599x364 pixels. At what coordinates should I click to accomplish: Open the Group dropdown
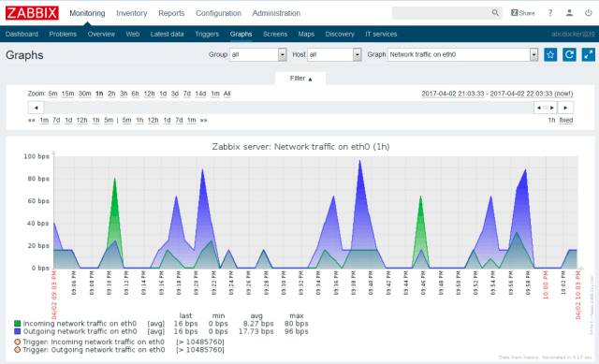click(x=258, y=54)
